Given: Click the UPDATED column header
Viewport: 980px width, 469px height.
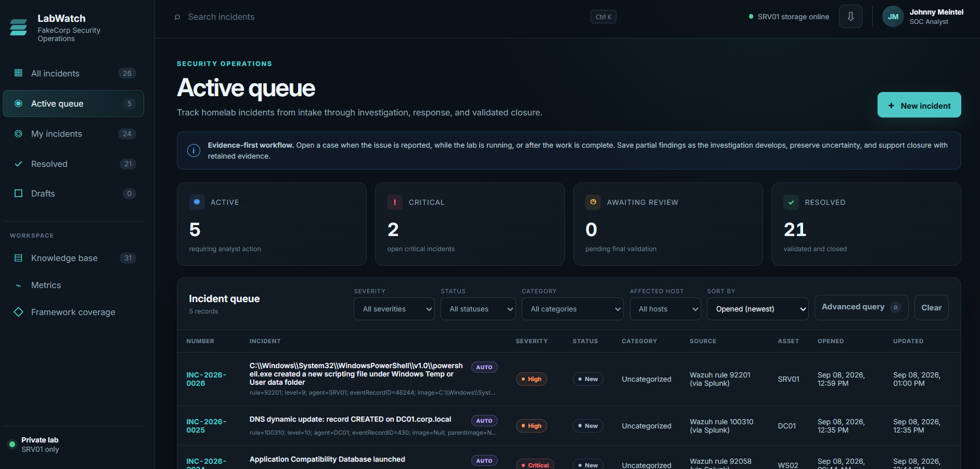Looking at the screenshot, I should click(908, 341).
